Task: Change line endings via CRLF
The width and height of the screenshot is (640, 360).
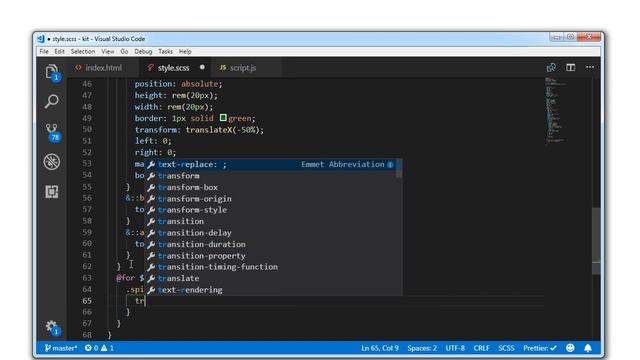Action: 482,348
